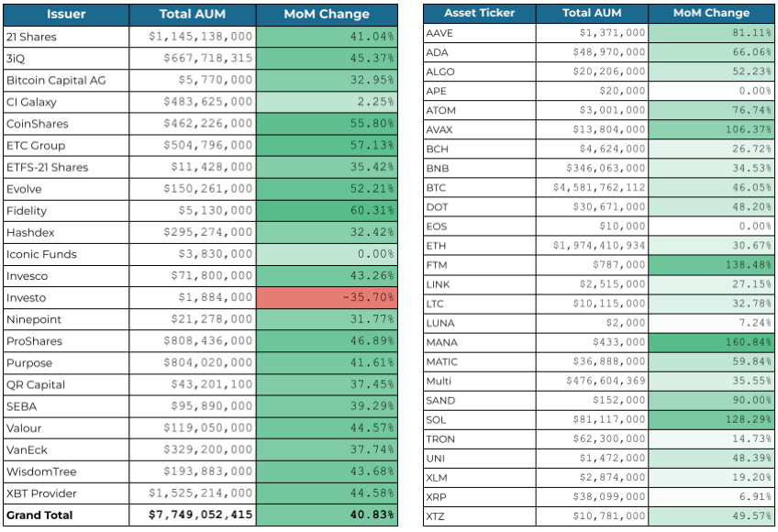Click Hashdex's $295,274,000 AUM value
Screen dimensions: 778x532
point(193,232)
